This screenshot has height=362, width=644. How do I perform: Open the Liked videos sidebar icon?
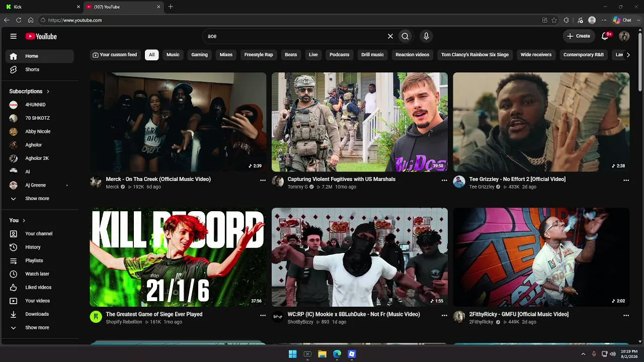pyautogui.click(x=14, y=288)
